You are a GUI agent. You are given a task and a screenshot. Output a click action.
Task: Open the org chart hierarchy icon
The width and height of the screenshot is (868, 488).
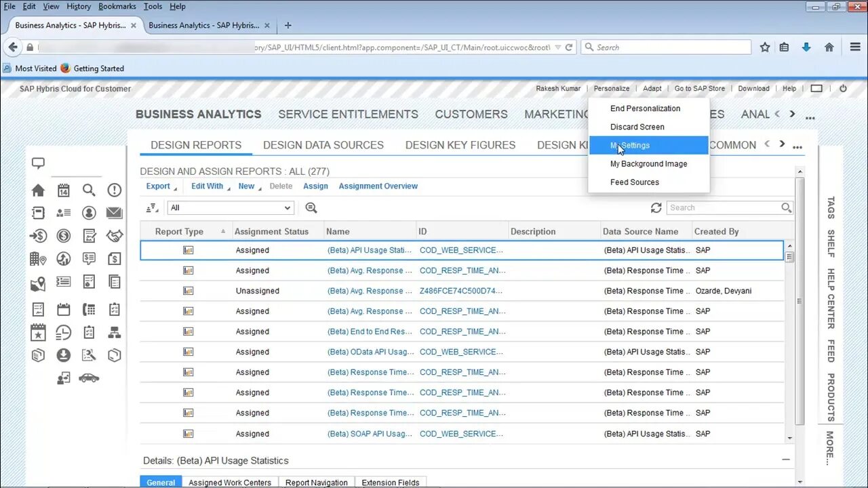(114, 332)
